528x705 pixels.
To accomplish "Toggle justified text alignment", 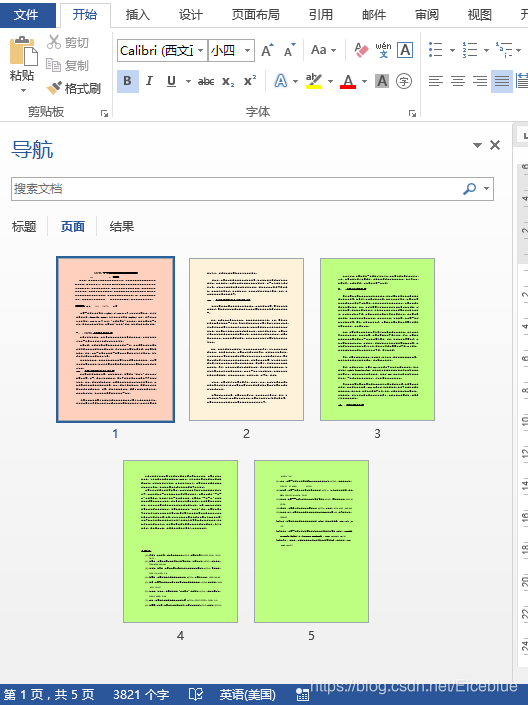I will [502, 81].
